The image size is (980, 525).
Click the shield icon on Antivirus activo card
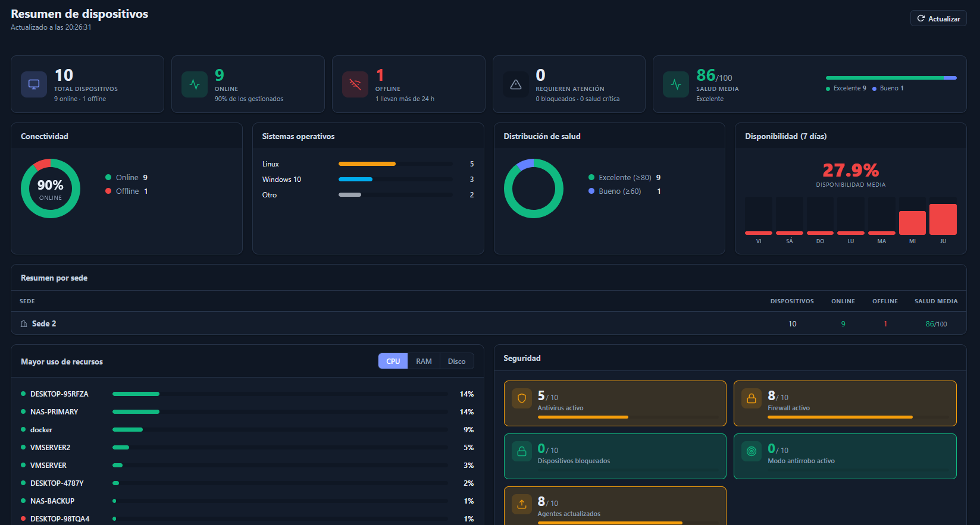522,398
